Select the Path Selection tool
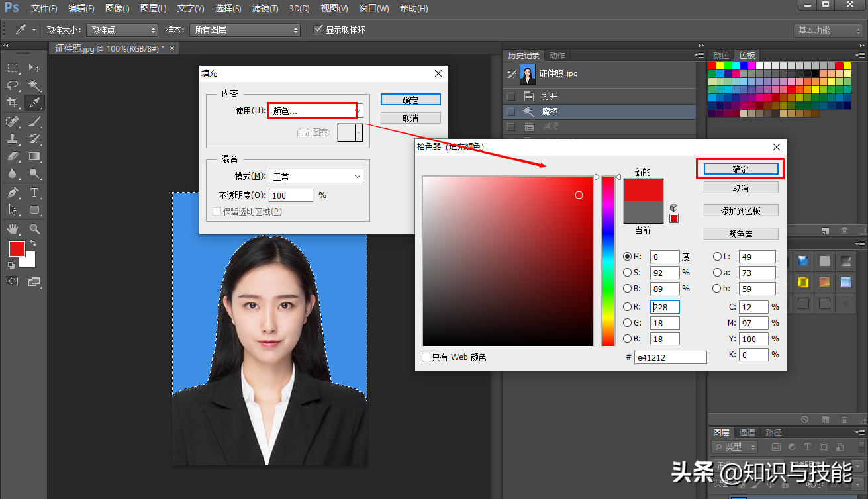868x499 pixels. pyautogui.click(x=13, y=210)
